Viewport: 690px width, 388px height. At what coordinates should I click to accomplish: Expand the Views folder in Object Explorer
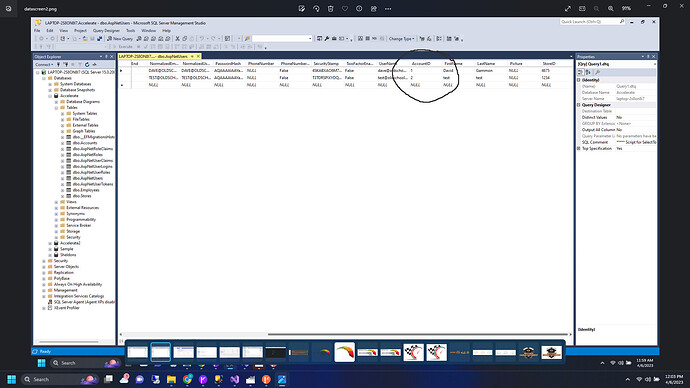pyautogui.click(x=56, y=202)
